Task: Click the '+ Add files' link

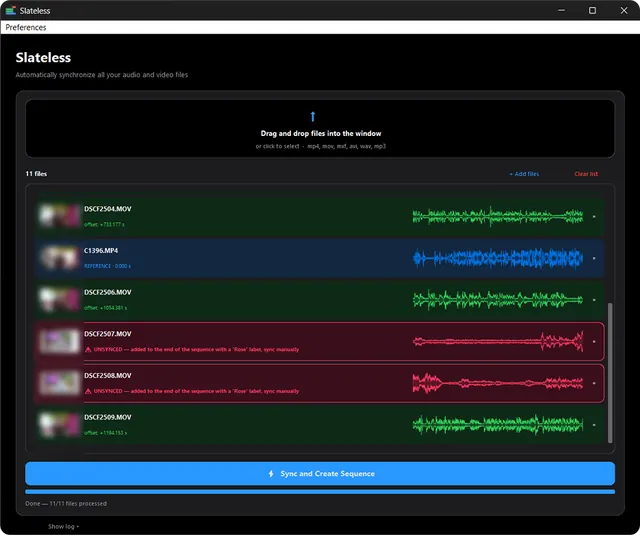Action: (x=524, y=174)
